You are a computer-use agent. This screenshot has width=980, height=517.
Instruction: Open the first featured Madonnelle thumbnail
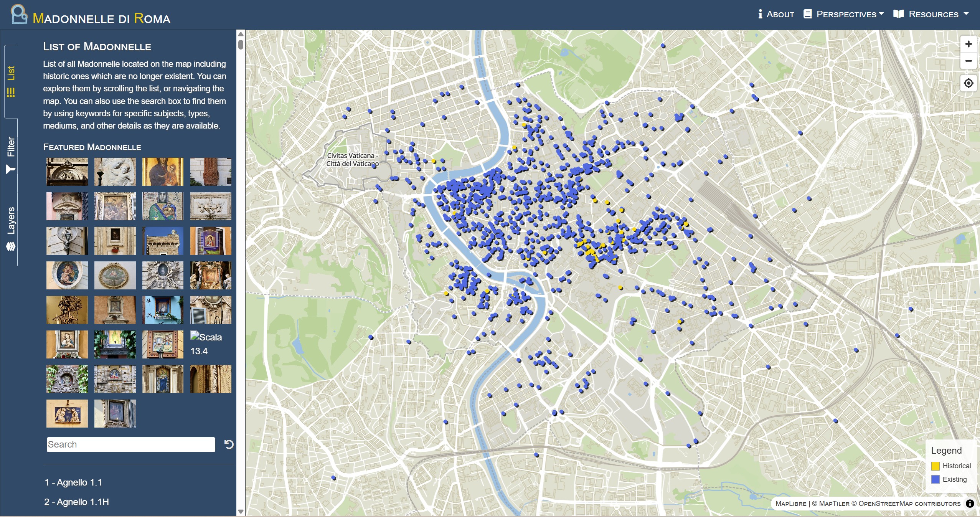coord(67,172)
